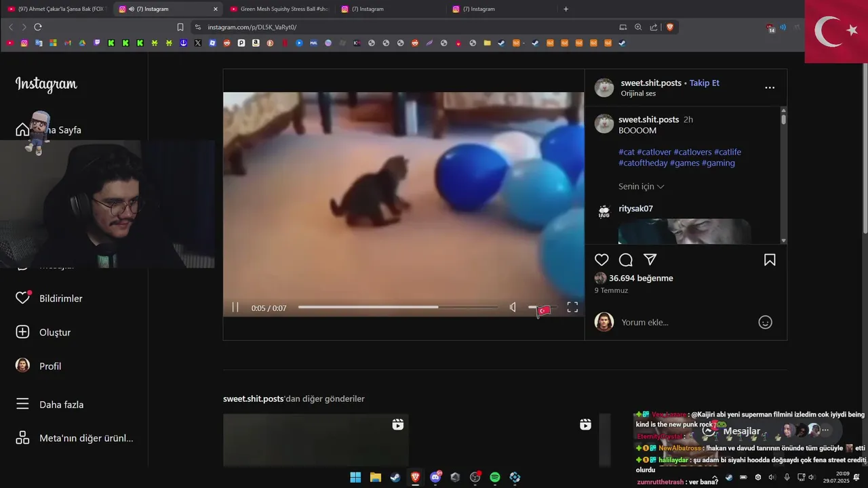The width and height of the screenshot is (868, 488).
Task: Enter fullscreen mode on the video
Action: click(x=572, y=308)
